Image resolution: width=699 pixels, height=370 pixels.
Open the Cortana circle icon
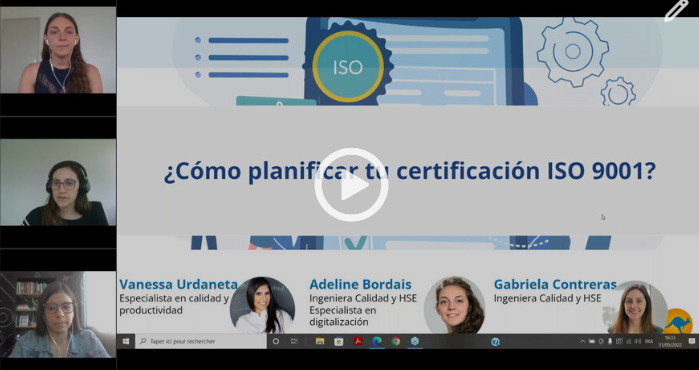pyautogui.click(x=275, y=341)
